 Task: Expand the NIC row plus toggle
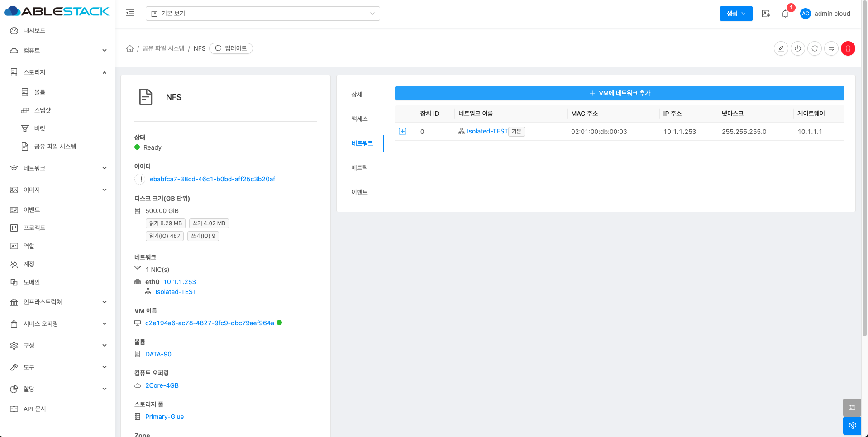tap(402, 132)
